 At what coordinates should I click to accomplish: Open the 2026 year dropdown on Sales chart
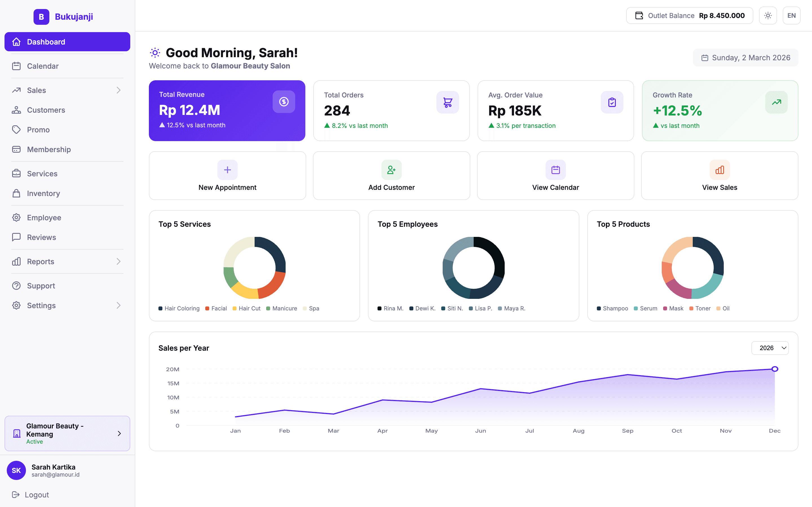click(770, 348)
